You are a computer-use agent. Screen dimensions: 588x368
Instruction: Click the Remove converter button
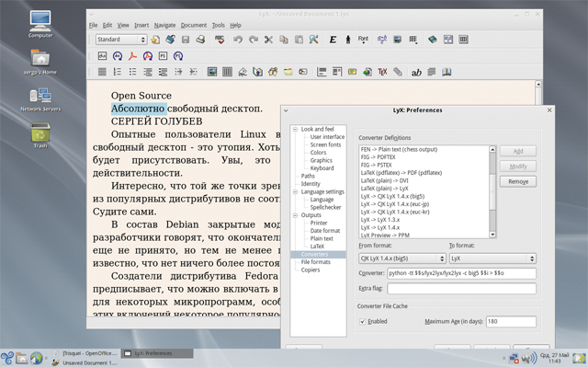coord(518,182)
